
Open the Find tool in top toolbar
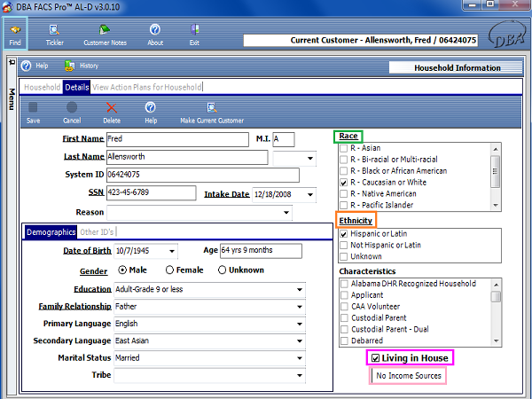pyautogui.click(x=15, y=34)
